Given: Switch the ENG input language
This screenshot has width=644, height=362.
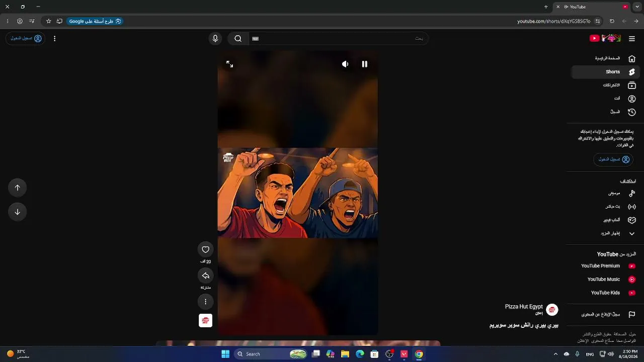Looking at the screenshot, I should tap(590, 354).
